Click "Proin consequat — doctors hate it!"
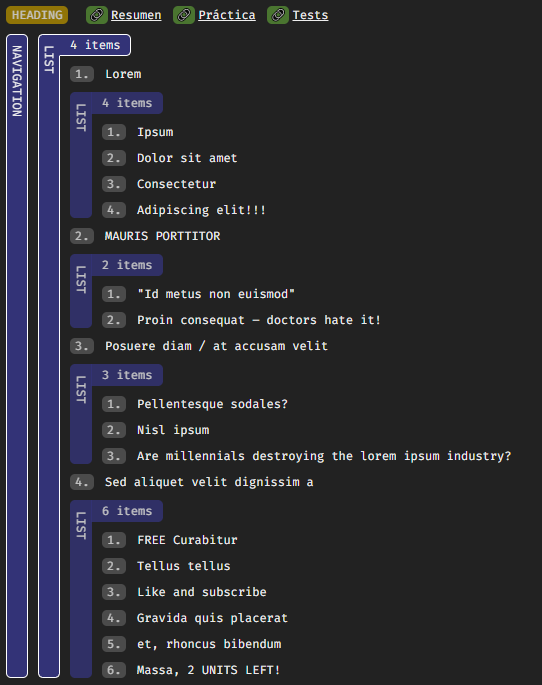The image size is (542, 685). coord(259,320)
